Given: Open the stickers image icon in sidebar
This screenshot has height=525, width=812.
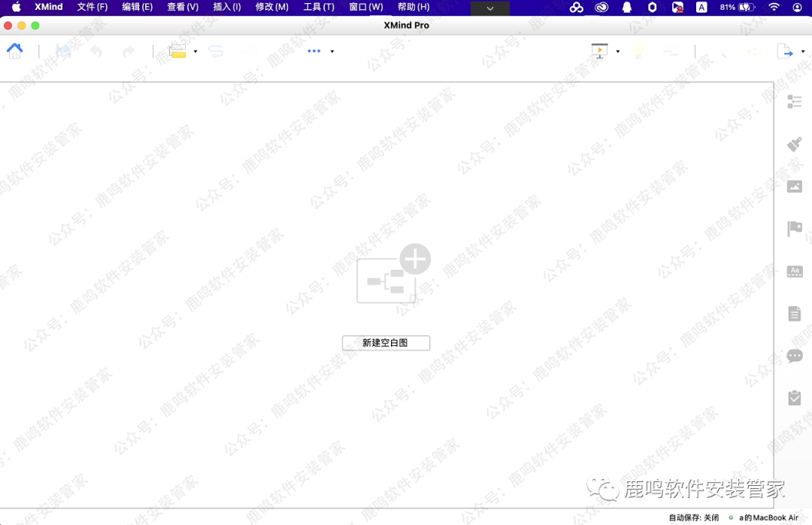Looking at the screenshot, I should click(795, 187).
